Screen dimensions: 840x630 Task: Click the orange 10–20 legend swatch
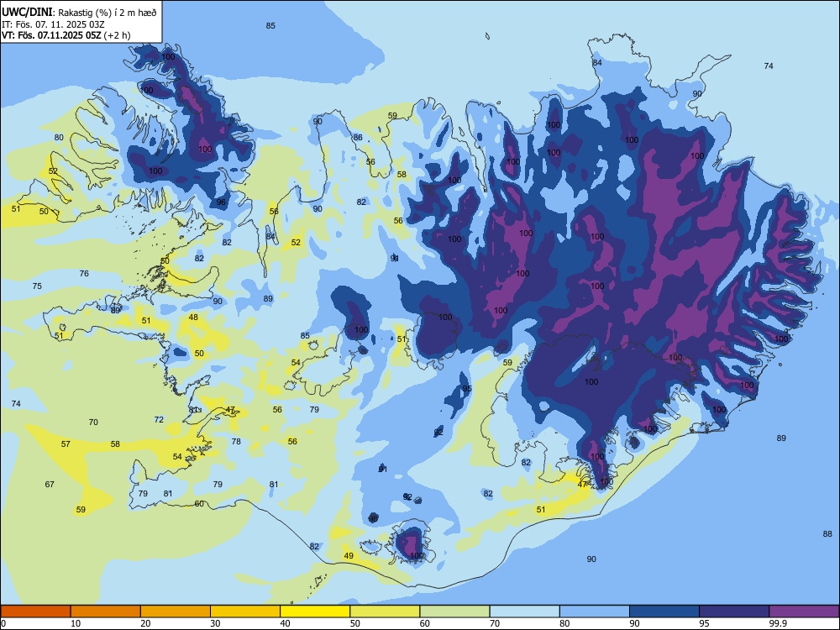coord(106,612)
